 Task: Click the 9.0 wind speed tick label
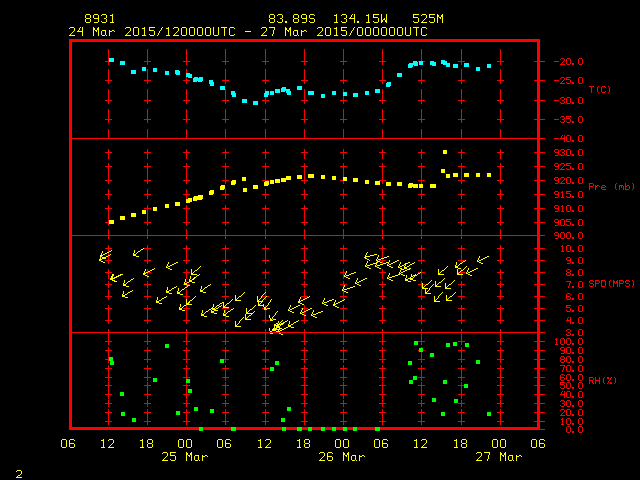click(x=574, y=260)
